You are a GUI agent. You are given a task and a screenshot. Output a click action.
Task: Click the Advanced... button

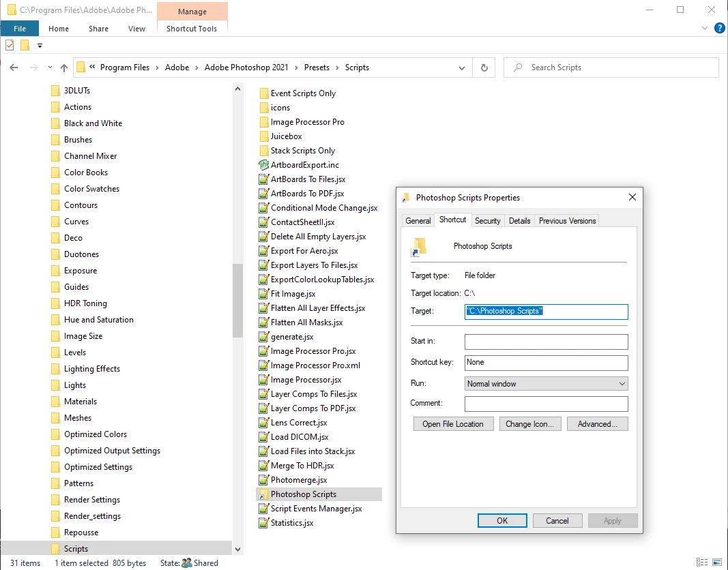tap(597, 424)
